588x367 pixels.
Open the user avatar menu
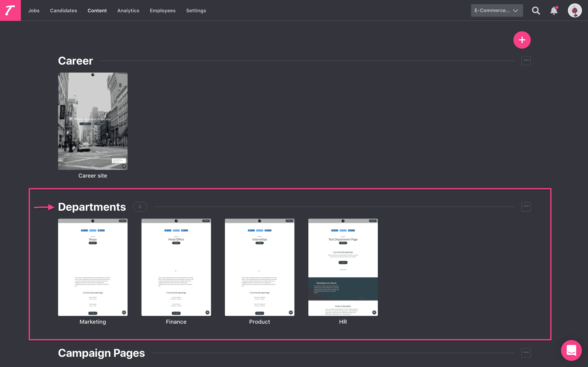coord(575,11)
